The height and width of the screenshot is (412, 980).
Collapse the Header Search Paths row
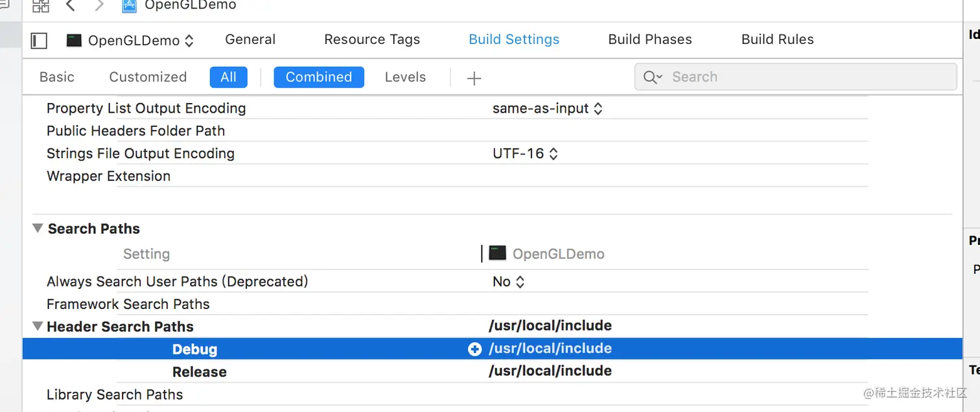click(38, 326)
